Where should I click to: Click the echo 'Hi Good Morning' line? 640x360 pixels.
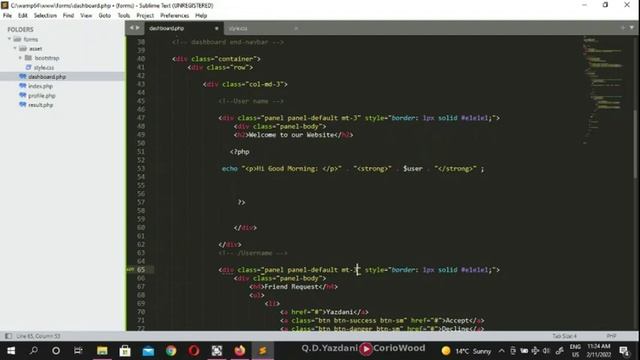(353, 169)
